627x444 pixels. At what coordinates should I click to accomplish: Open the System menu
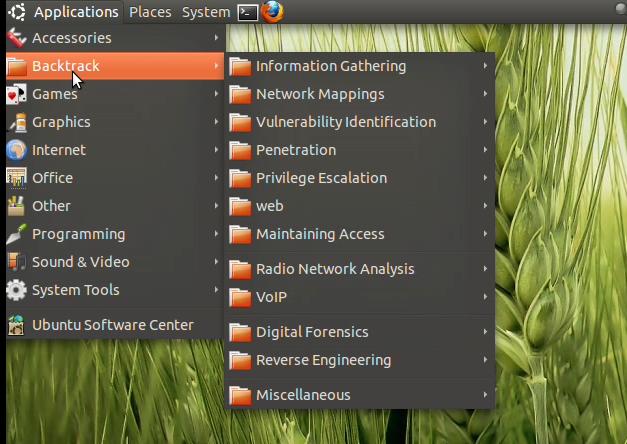[x=206, y=12]
